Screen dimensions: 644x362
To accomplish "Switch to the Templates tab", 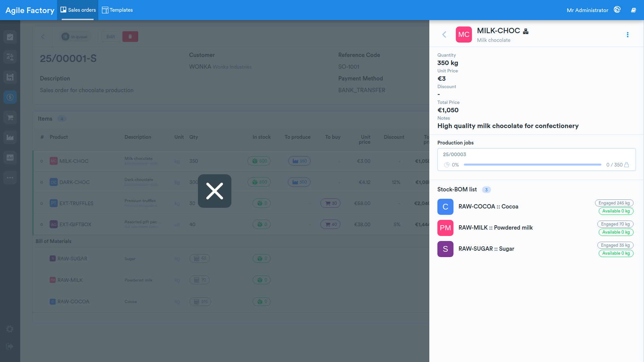I will tap(117, 10).
